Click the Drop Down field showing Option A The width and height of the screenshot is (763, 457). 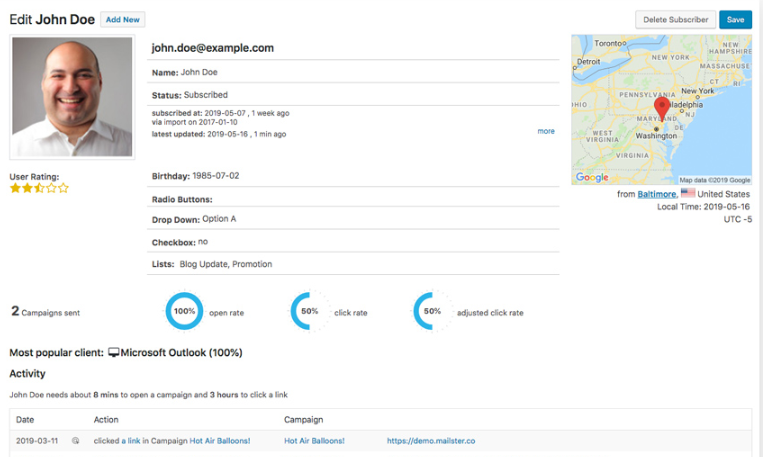click(x=219, y=219)
